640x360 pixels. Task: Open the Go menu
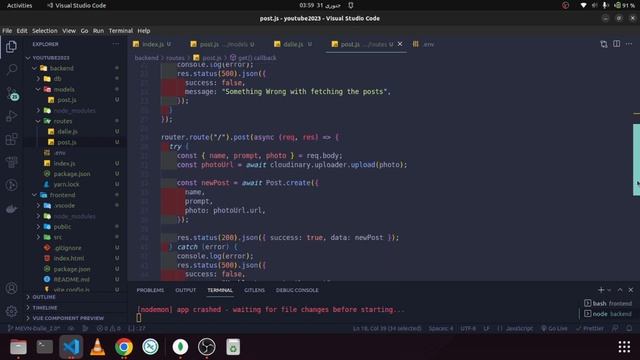pyautogui.click(x=84, y=31)
